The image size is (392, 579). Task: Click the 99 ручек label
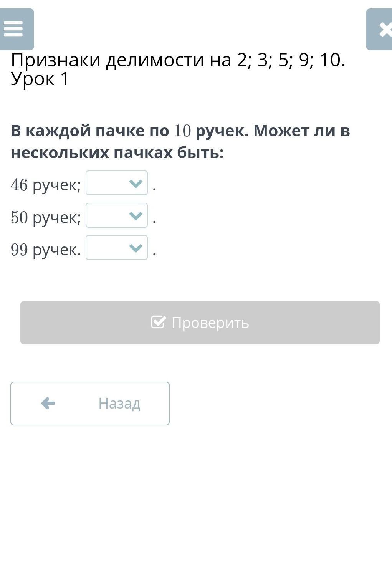(x=46, y=250)
